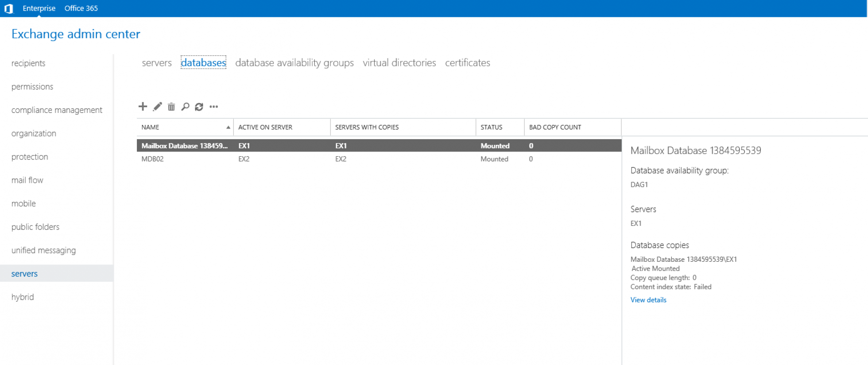The image size is (868, 365).
Task: Edit selected database with pencil icon
Action: tap(157, 107)
